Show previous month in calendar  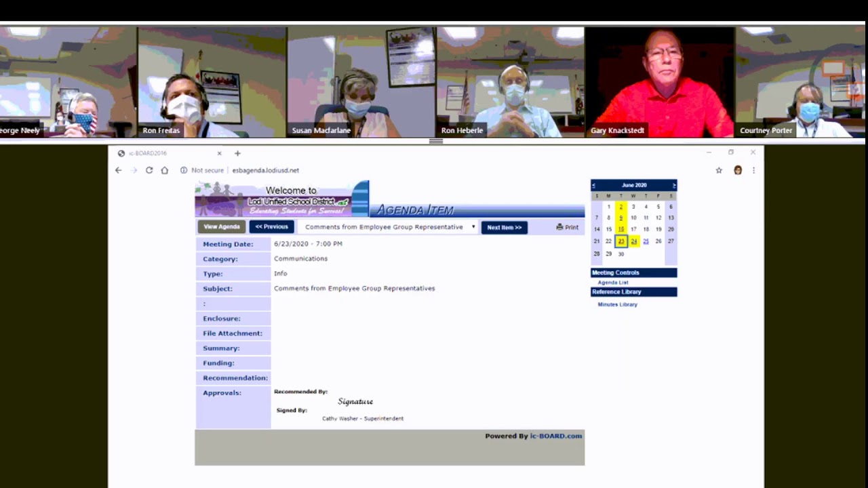pyautogui.click(x=593, y=185)
